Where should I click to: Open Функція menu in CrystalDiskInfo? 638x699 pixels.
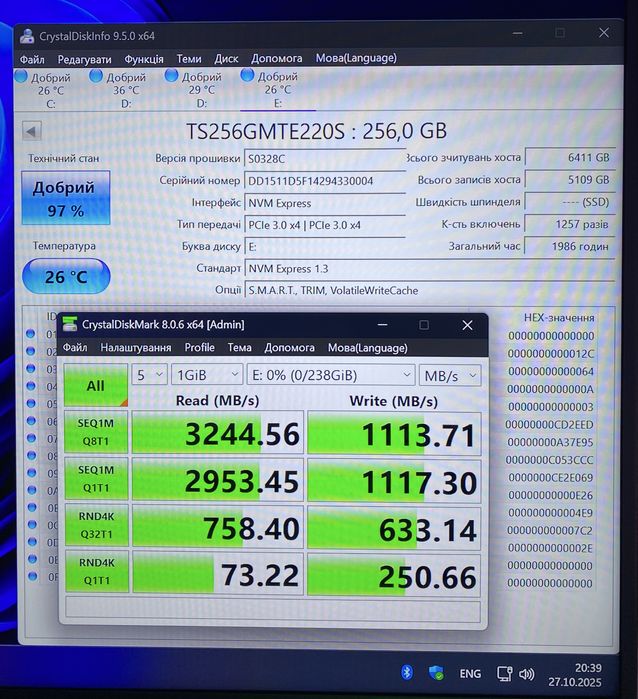click(144, 59)
